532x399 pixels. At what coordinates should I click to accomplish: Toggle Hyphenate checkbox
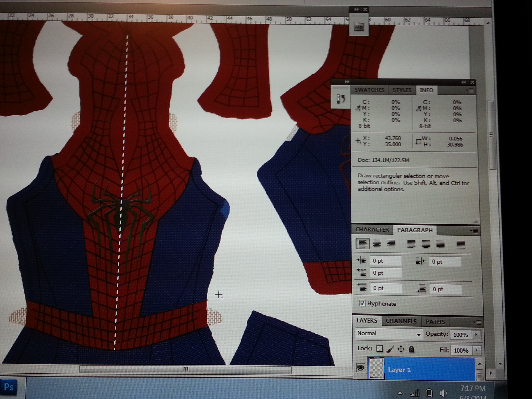pos(362,303)
